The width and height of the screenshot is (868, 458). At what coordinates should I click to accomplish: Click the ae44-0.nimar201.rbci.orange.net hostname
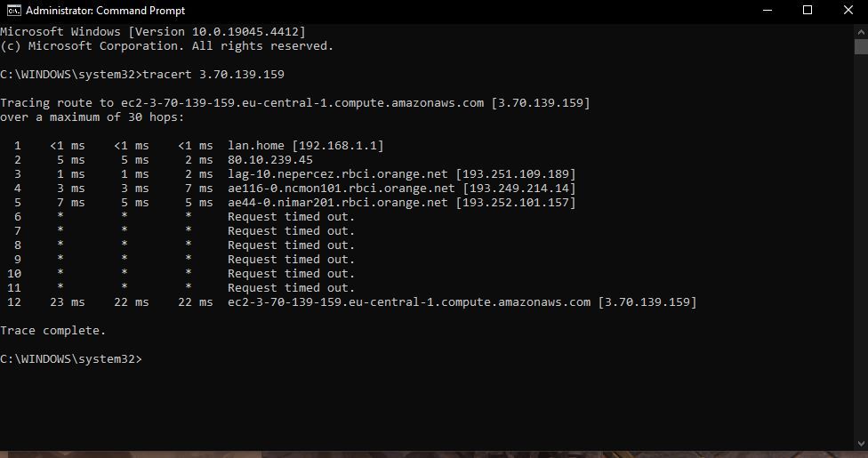click(x=338, y=202)
